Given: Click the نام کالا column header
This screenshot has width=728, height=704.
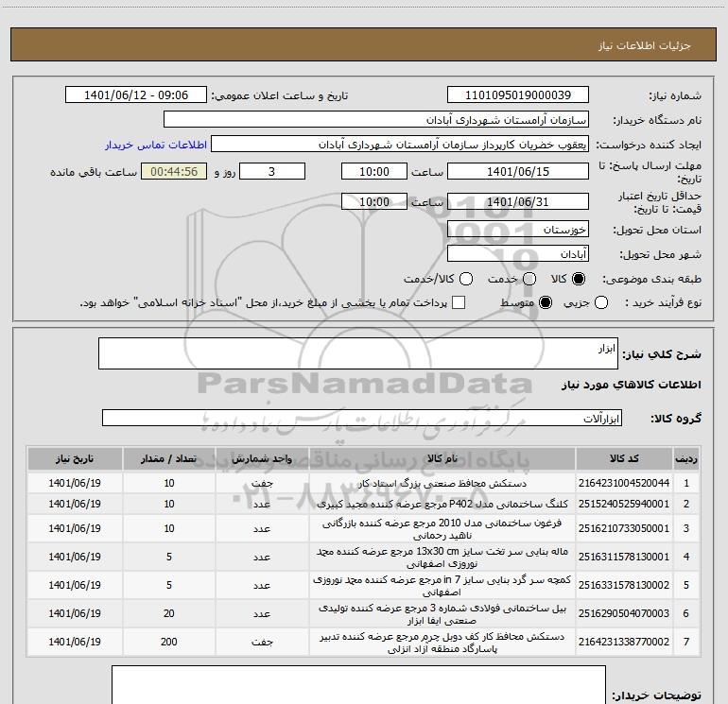Looking at the screenshot, I should pyautogui.click(x=442, y=459).
